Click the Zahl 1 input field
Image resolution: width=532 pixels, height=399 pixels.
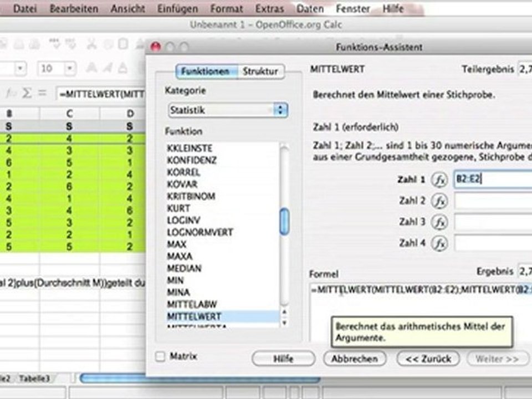493,179
